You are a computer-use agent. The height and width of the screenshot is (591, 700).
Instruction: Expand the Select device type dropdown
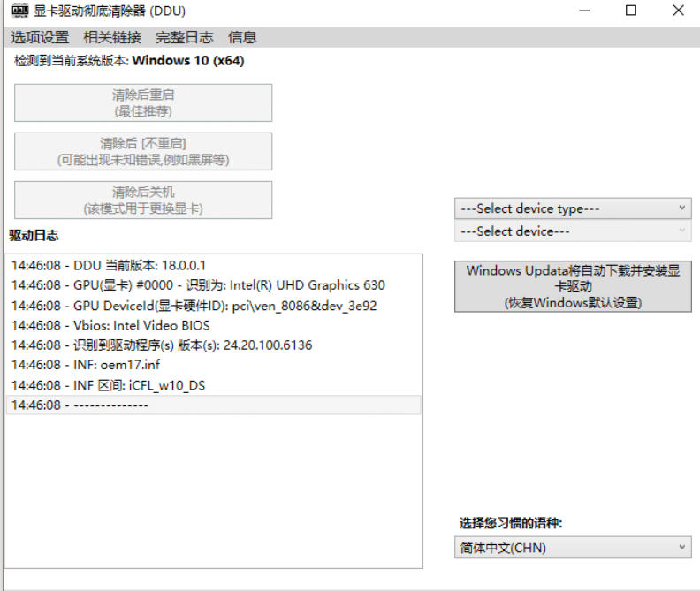[574, 208]
